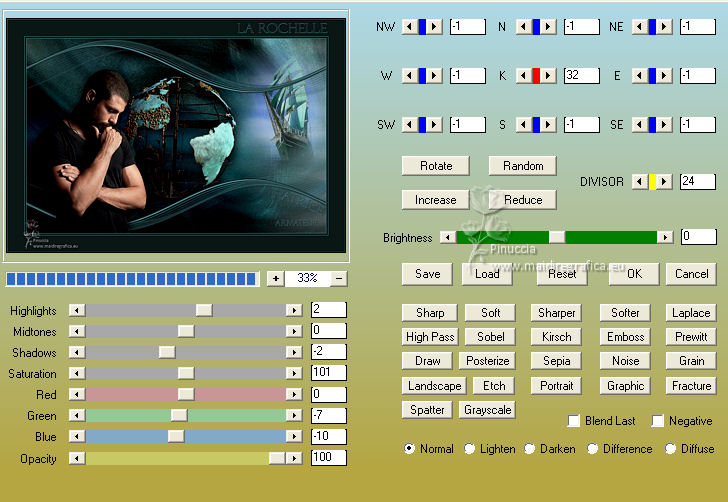The image size is (728, 502).
Task: Enable the Blend Last checkbox
Action: [x=574, y=421]
